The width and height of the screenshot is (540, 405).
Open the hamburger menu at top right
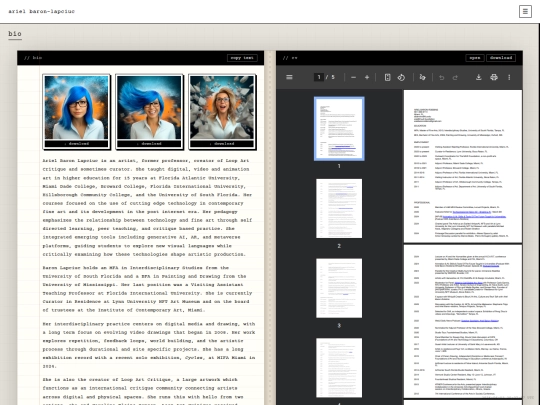click(525, 11)
